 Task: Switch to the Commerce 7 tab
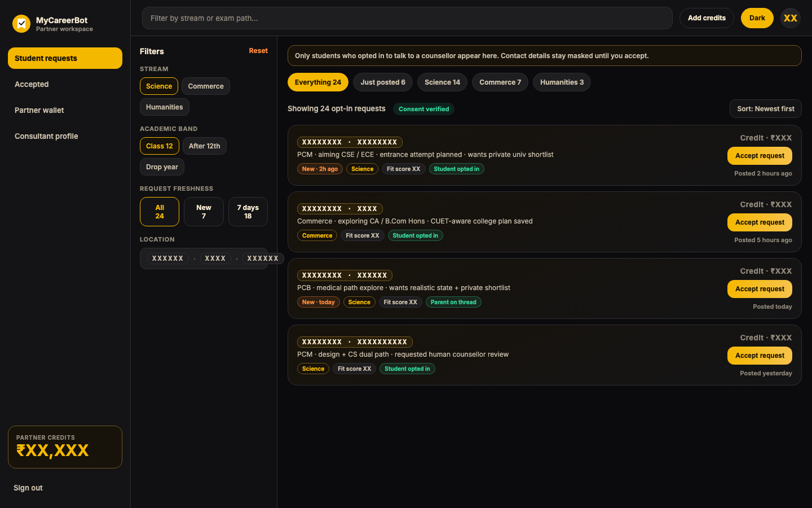[x=500, y=82]
